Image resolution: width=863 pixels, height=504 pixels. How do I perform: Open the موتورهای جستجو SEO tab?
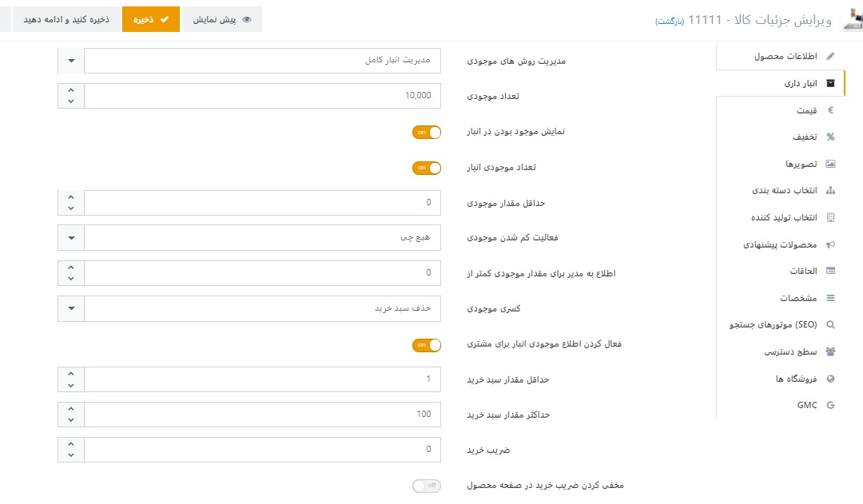tap(781, 324)
